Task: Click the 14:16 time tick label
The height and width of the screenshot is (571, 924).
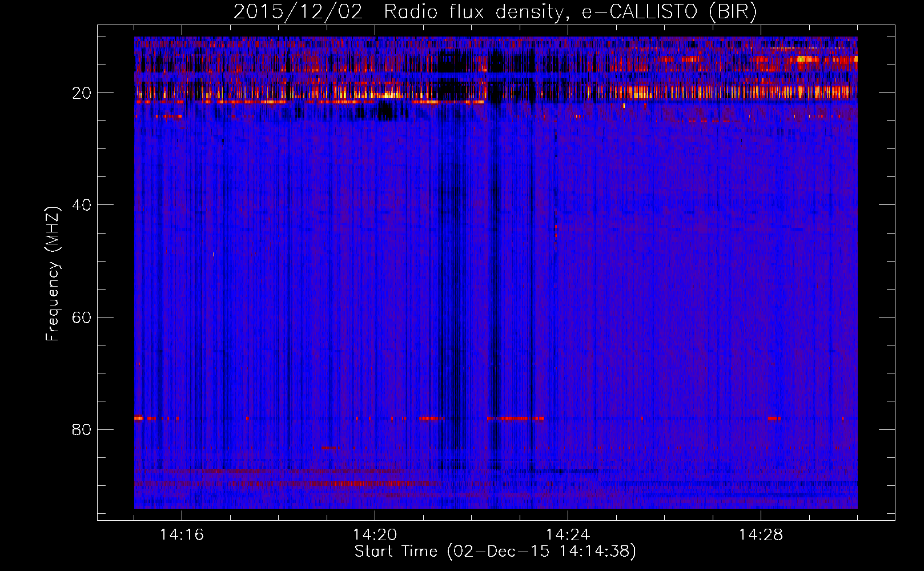Action: (x=182, y=534)
